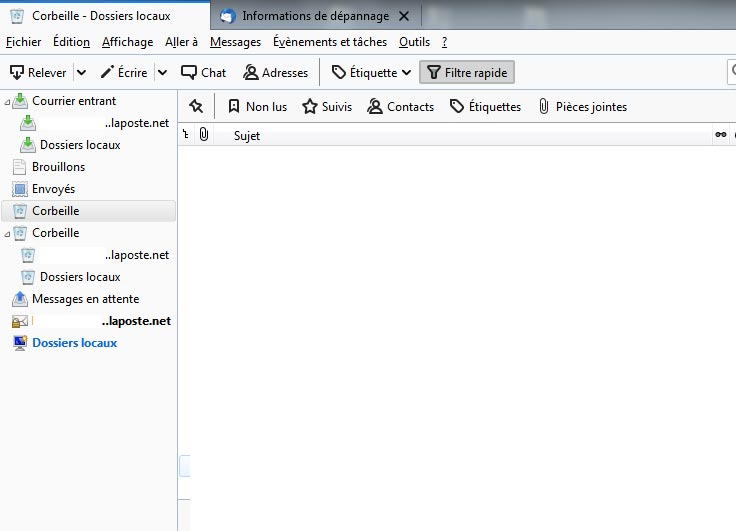Open the Écrire dropdown arrow
This screenshot has width=736, height=531.
tap(162, 73)
